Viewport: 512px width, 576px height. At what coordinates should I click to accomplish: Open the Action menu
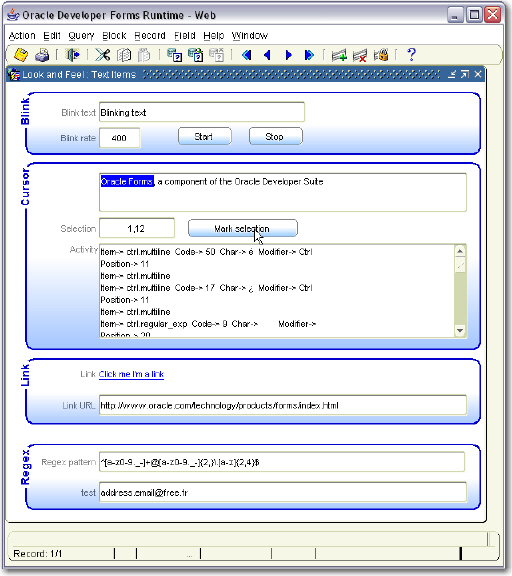[x=22, y=36]
